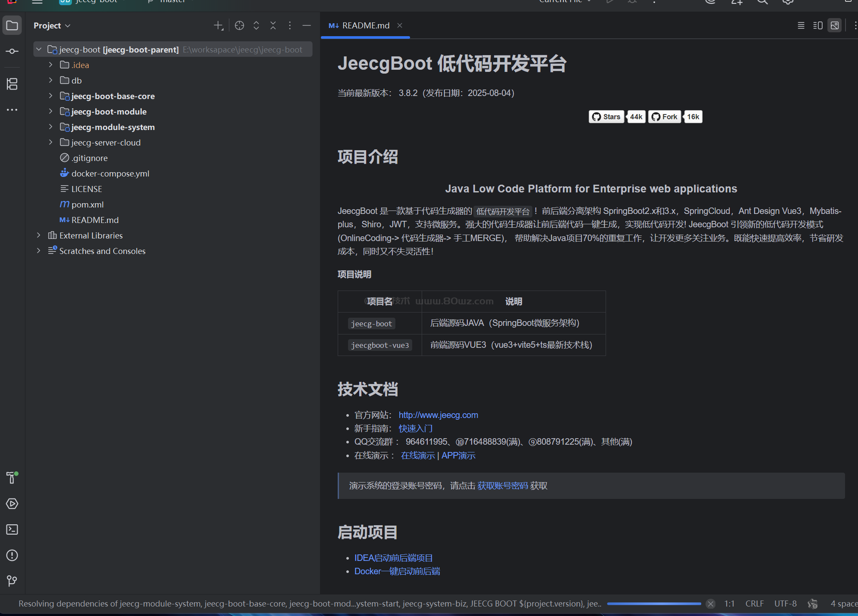Expand the .idea folder

50,65
